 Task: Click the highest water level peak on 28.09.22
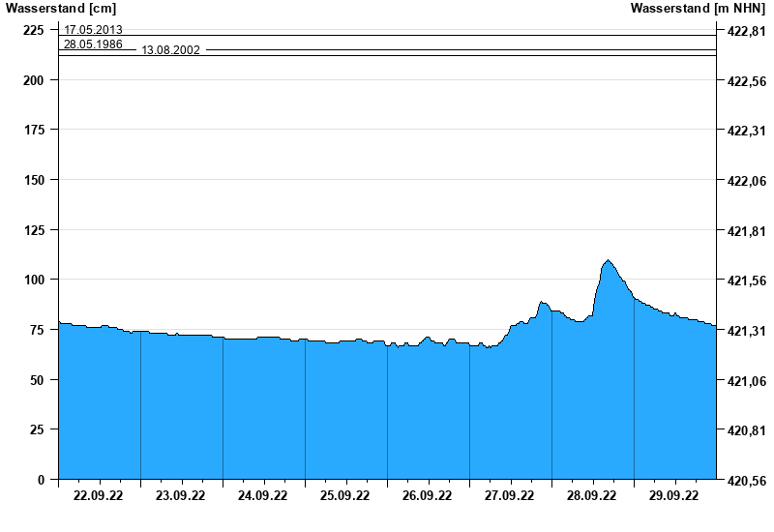click(x=608, y=260)
